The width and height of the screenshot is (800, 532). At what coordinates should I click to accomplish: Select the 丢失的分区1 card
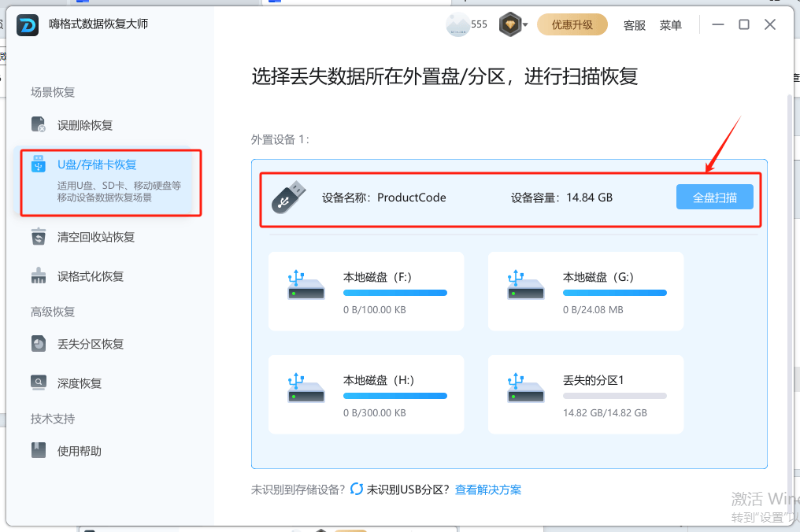click(586, 394)
